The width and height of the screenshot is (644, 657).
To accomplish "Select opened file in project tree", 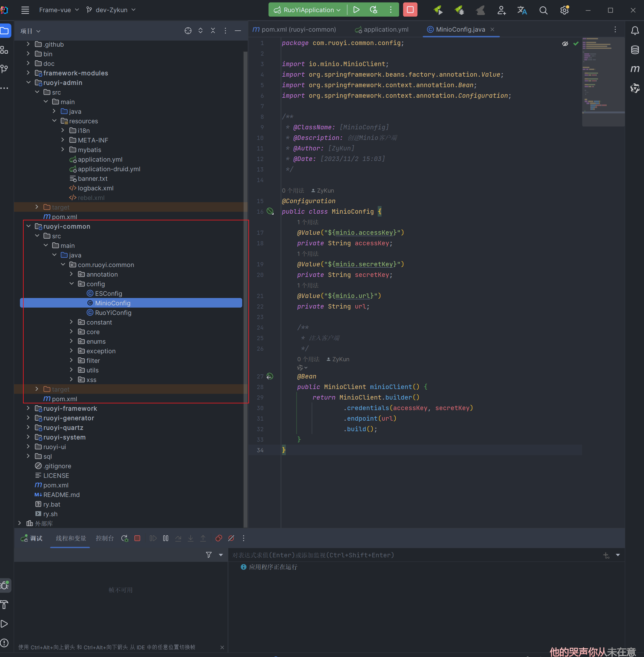I will click(188, 31).
